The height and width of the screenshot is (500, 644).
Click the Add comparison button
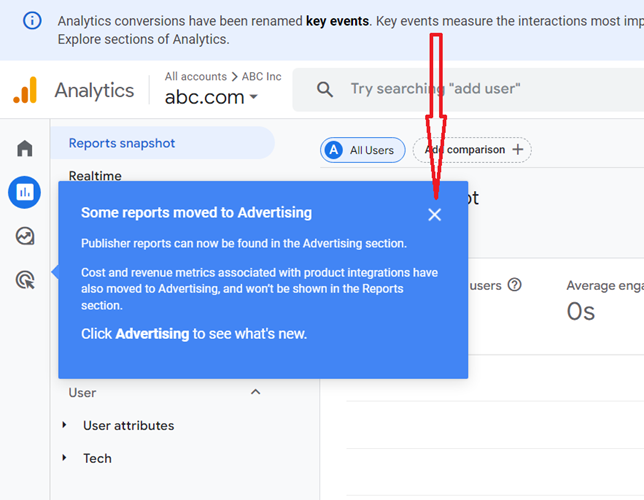472,150
